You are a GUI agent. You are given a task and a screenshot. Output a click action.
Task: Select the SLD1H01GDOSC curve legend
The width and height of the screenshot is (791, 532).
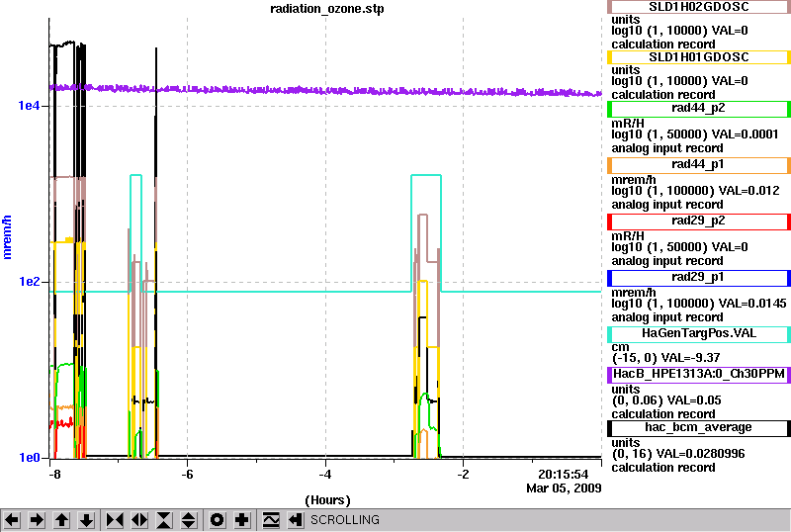tap(699, 57)
